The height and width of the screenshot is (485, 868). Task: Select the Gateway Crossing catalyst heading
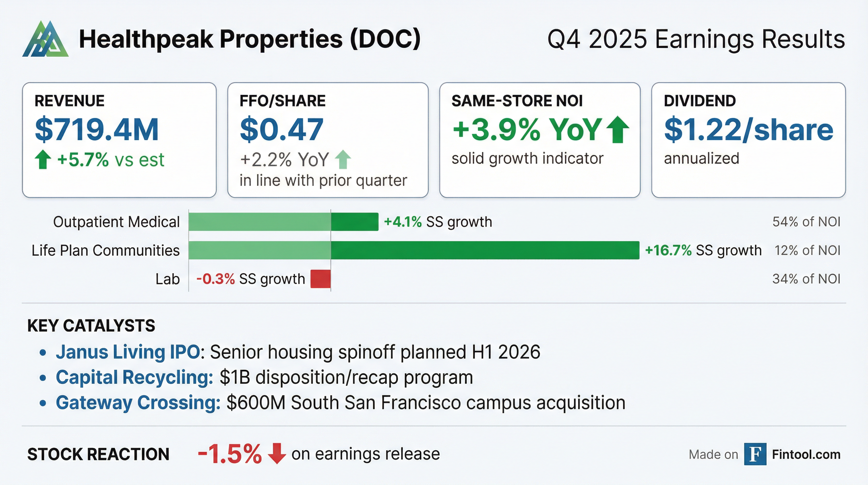click(x=138, y=402)
